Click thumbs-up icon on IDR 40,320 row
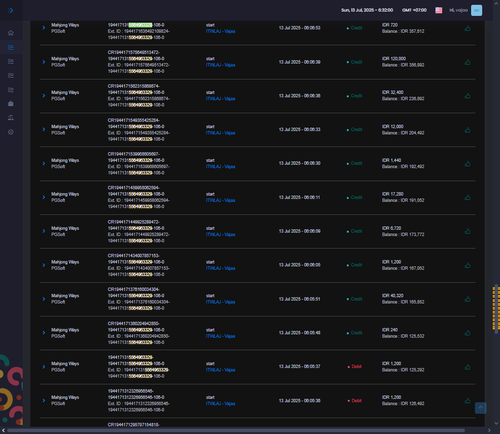 point(468,299)
